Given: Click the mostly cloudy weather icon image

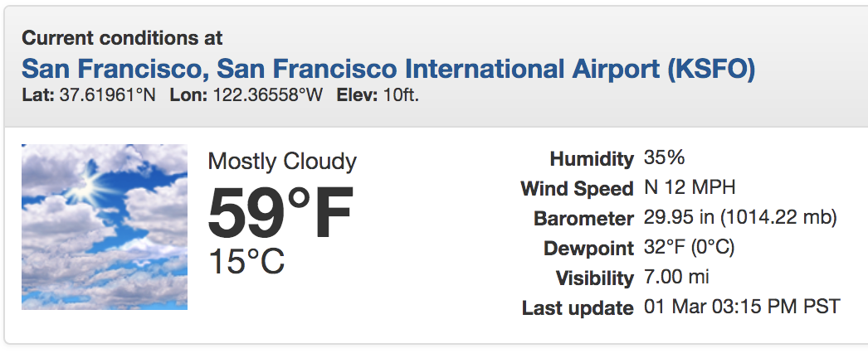Looking at the screenshot, I should click(105, 227).
